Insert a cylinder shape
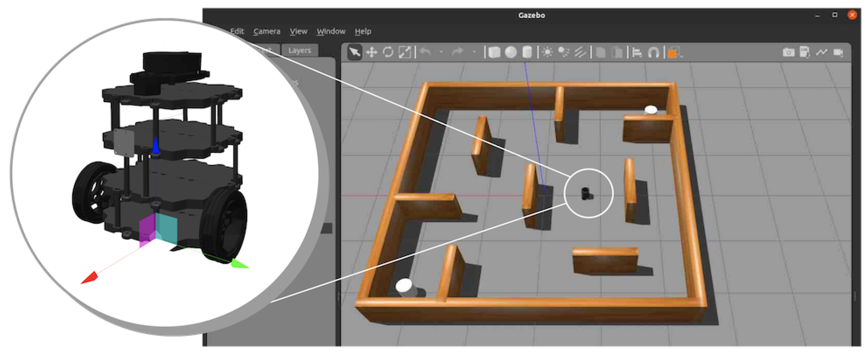The image size is (868, 354). [x=527, y=52]
